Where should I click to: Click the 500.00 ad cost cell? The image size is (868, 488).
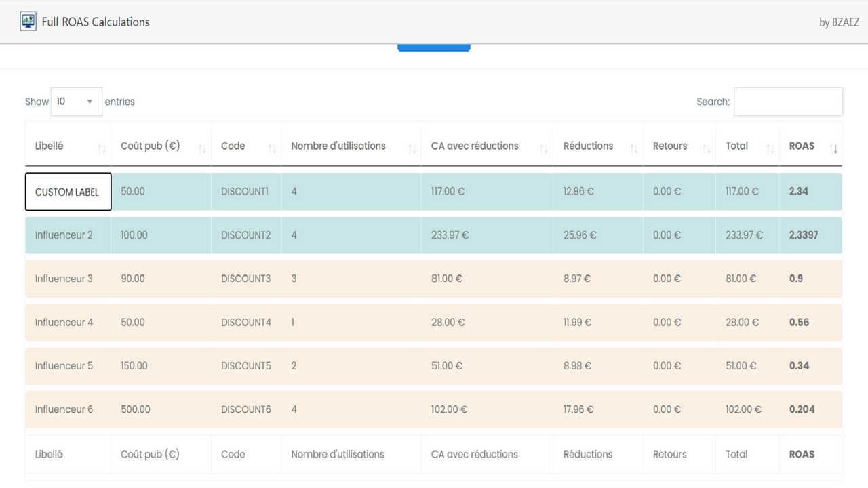161,409
